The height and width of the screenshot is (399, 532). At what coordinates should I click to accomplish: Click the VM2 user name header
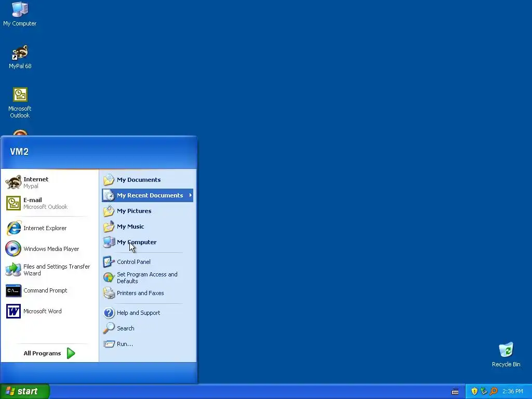[19, 152]
